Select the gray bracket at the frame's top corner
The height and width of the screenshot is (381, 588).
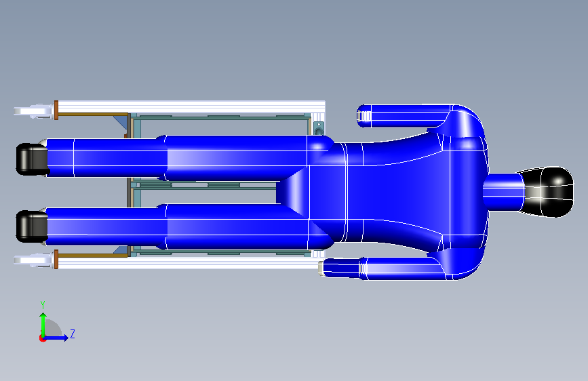[318, 127]
